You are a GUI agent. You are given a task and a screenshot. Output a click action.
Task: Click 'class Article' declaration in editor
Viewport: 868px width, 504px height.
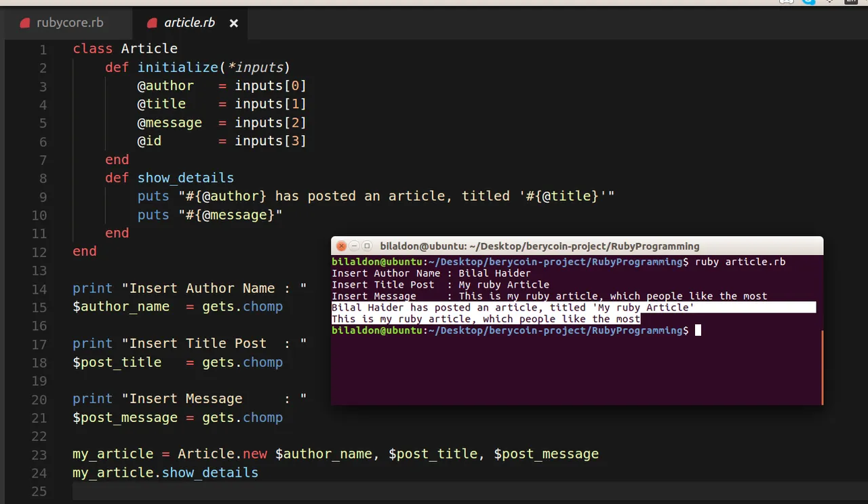(125, 49)
